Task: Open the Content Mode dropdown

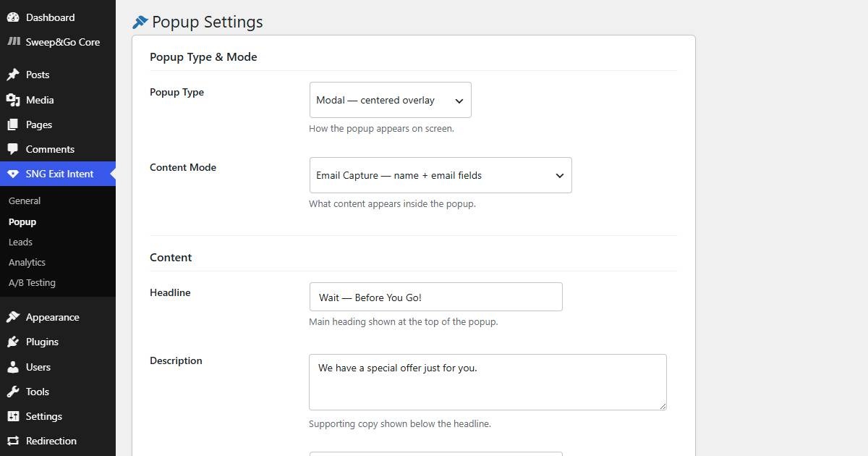Action: tap(441, 175)
